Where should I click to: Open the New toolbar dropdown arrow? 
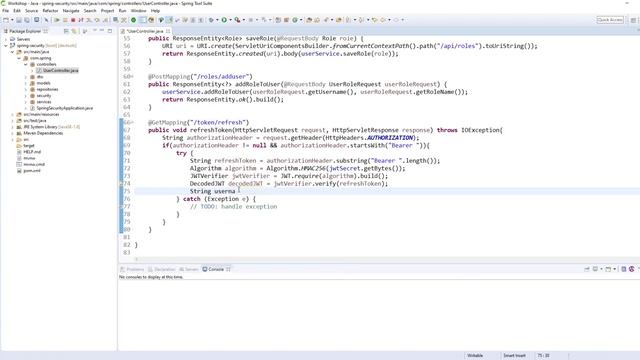tap(12, 20)
